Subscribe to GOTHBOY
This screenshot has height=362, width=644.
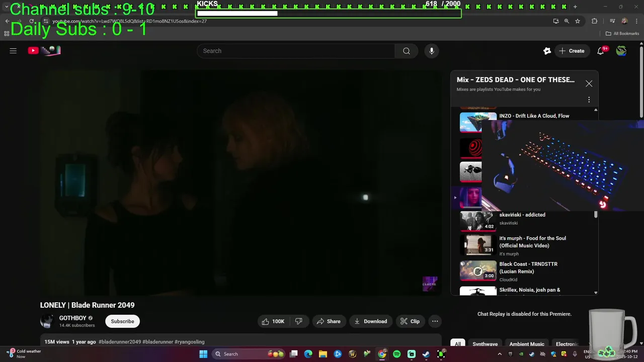pos(122,321)
